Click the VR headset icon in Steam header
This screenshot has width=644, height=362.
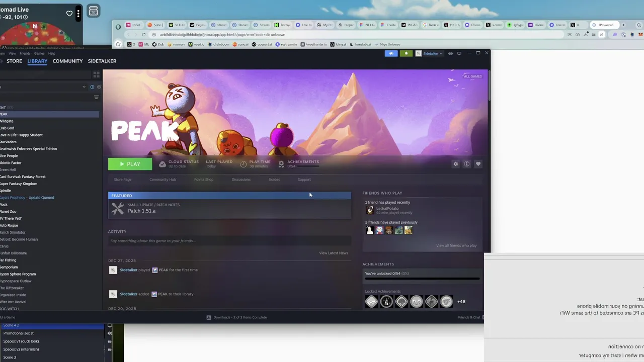pos(451,53)
